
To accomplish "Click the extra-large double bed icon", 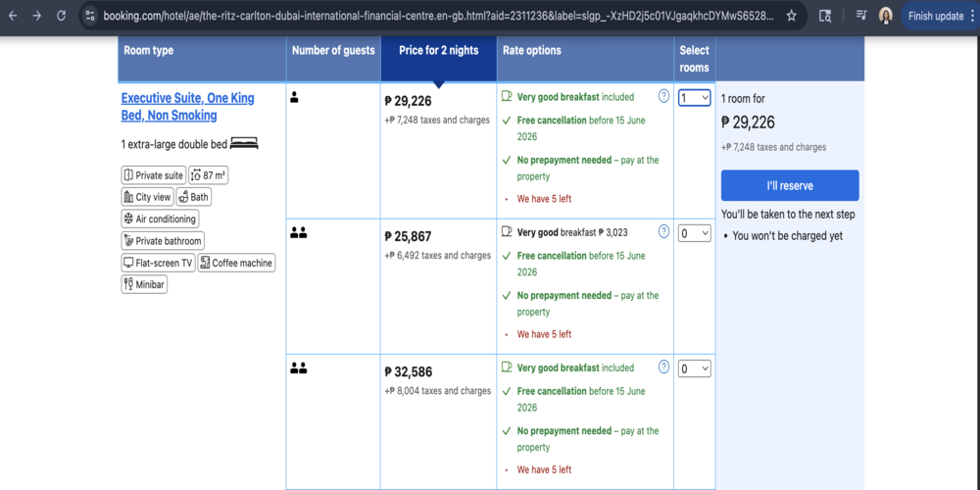I will tap(244, 144).
